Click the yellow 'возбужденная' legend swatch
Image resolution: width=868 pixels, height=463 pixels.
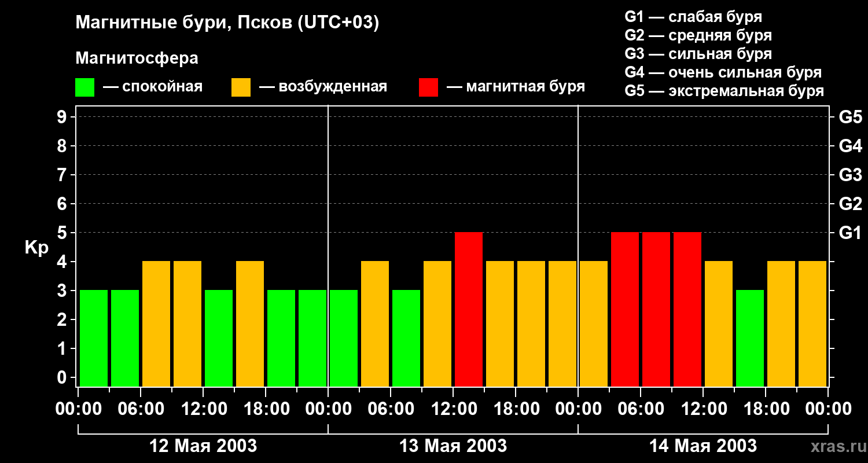click(x=241, y=87)
